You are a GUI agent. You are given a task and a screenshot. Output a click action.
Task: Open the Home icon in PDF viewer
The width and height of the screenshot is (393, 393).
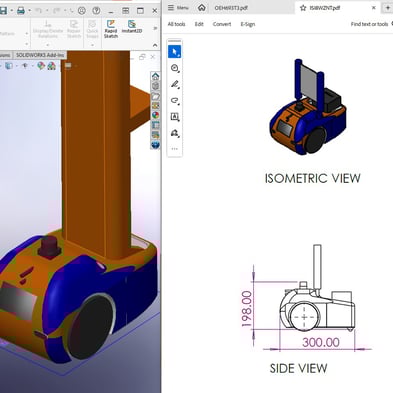pos(201,8)
